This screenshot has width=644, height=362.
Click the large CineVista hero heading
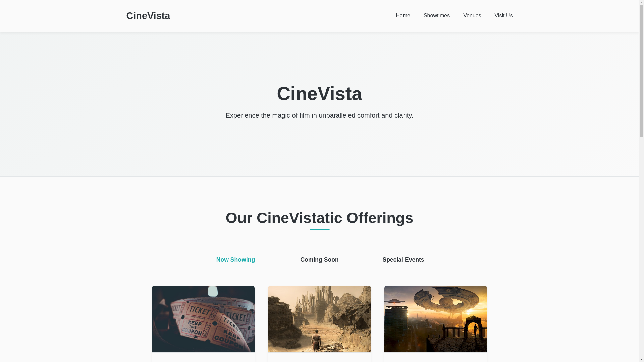coord(319,94)
